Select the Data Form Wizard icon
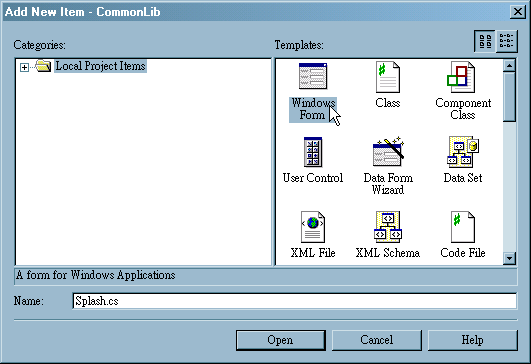The image size is (531, 364). [388, 151]
